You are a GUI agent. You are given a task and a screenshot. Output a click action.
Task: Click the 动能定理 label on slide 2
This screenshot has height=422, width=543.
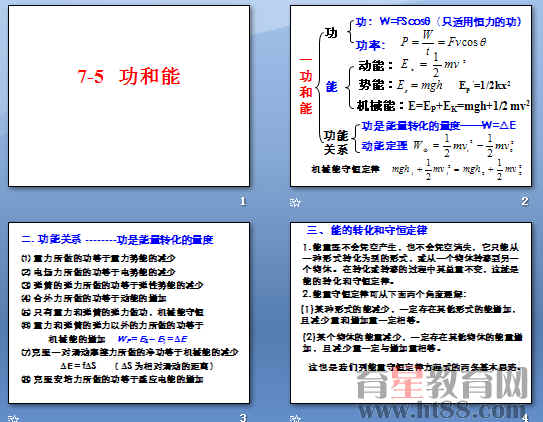pos(384,146)
